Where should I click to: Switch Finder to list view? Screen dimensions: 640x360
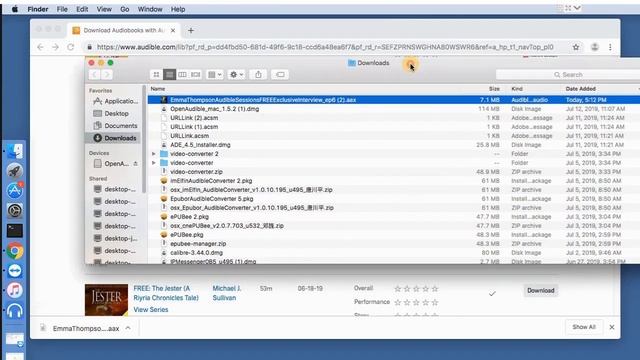(169, 75)
